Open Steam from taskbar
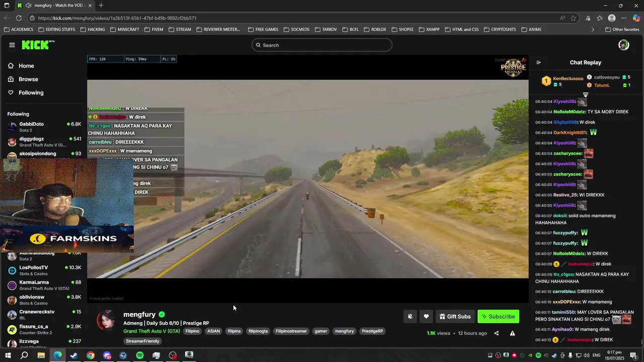 pos(74,355)
